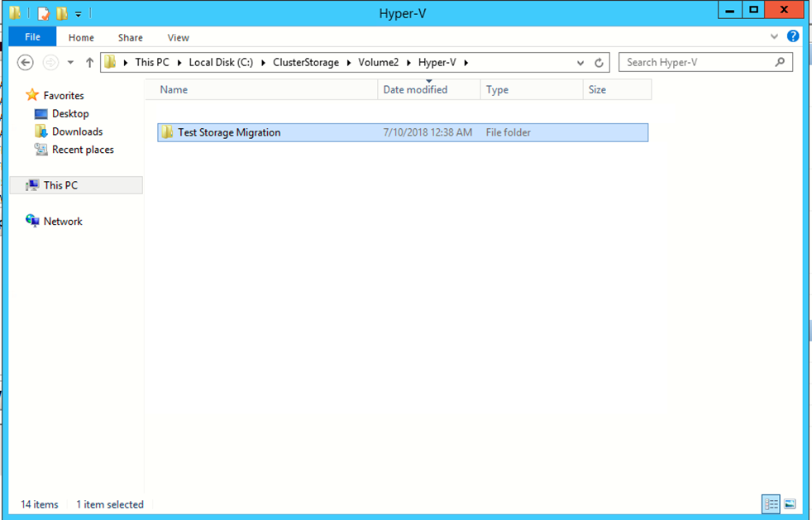Click the Network globe icon

pyautogui.click(x=32, y=221)
